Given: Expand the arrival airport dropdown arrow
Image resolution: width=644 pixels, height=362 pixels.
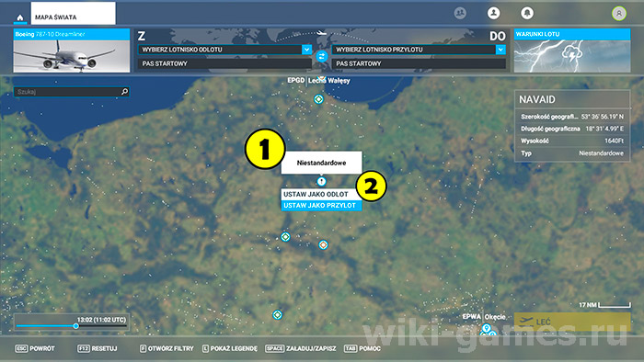Looking at the screenshot, I should [500, 50].
